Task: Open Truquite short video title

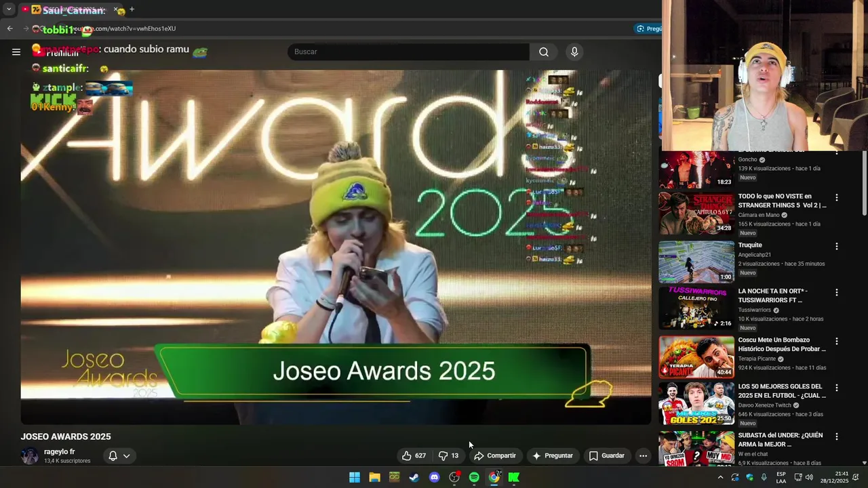Action: 750,245
